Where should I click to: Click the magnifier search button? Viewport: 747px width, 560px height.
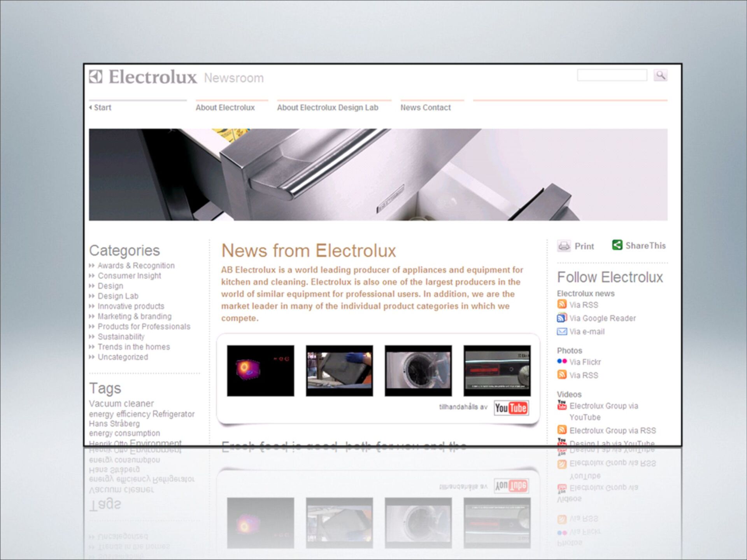[x=660, y=75]
